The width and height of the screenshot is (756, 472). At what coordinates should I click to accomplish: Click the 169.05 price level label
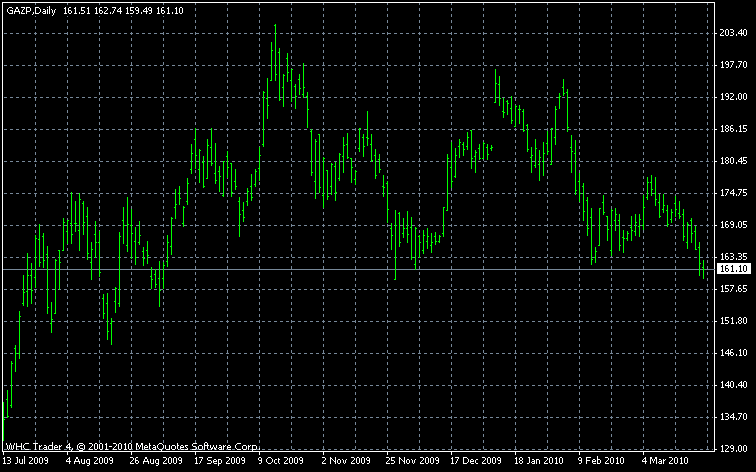734,225
